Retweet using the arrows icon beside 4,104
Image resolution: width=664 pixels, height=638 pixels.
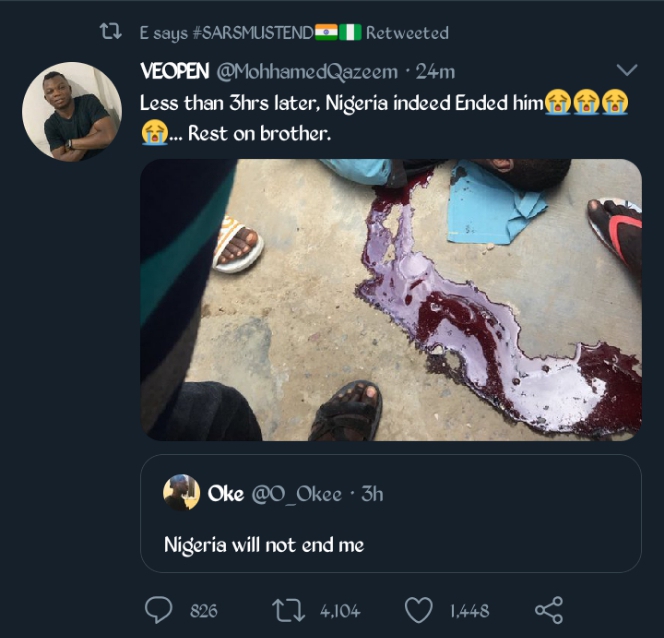(x=288, y=610)
